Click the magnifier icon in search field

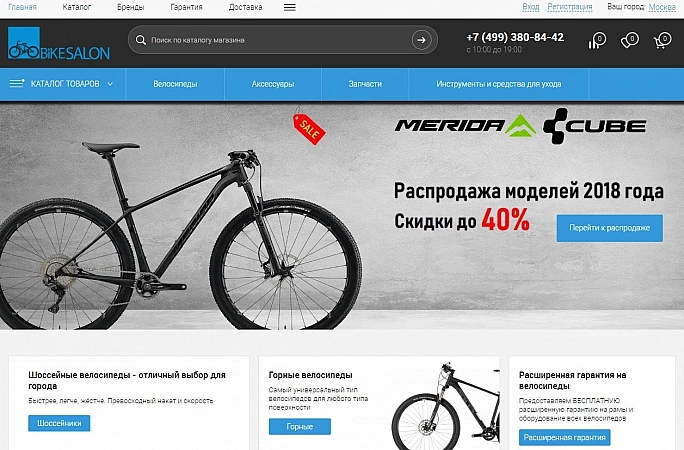(x=140, y=40)
